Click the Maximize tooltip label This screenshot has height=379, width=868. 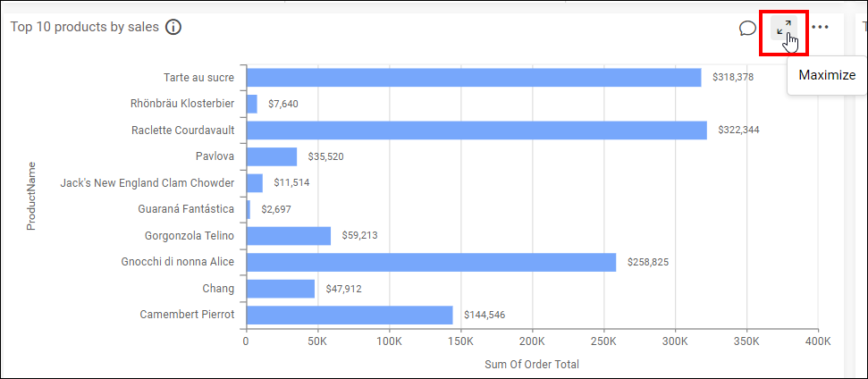pyautogui.click(x=826, y=75)
